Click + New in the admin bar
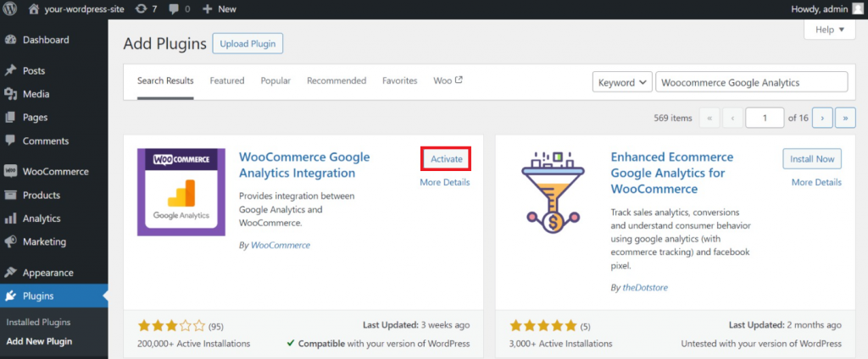868x359 pixels. (x=219, y=8)
